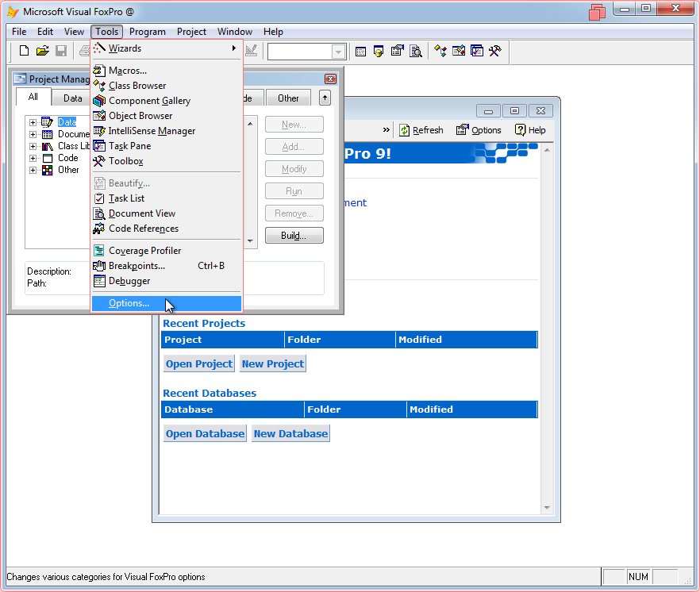Open the Wizards submenu

pyautogui.click(x=167, y=48)
